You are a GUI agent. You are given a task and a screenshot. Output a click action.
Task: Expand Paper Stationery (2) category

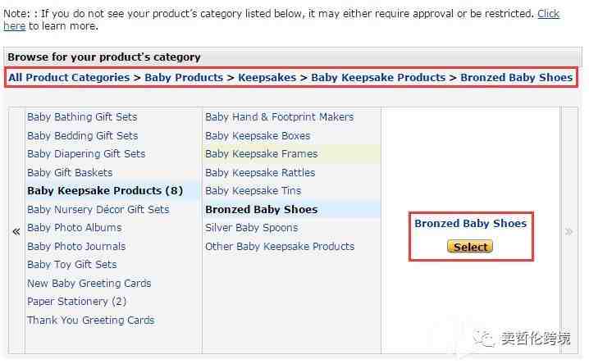(76, 302)
